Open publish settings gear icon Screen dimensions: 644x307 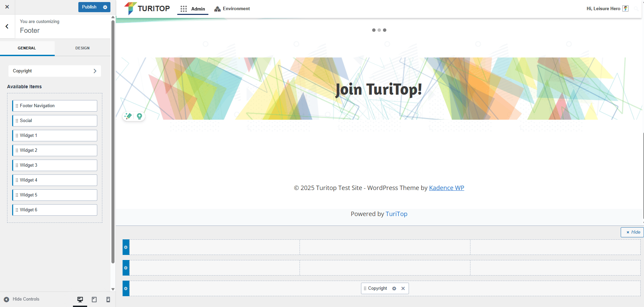[105, 7]
